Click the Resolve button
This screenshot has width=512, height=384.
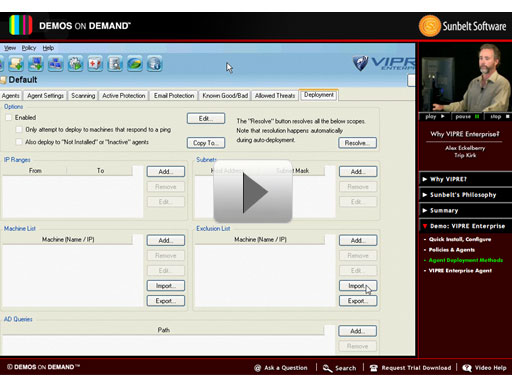[358, 143]
